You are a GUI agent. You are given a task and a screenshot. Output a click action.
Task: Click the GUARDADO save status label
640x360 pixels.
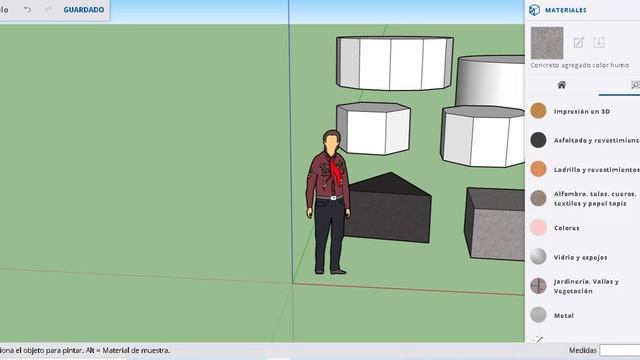[84, 9]
